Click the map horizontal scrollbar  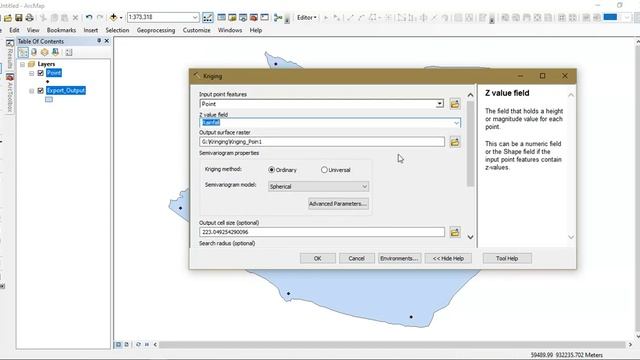click(392, 344)
